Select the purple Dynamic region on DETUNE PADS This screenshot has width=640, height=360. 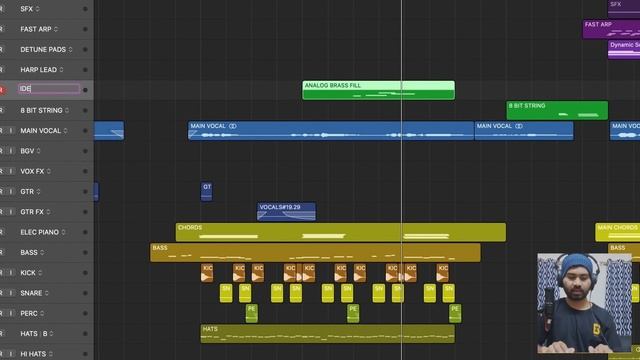(x=624, y=49)
